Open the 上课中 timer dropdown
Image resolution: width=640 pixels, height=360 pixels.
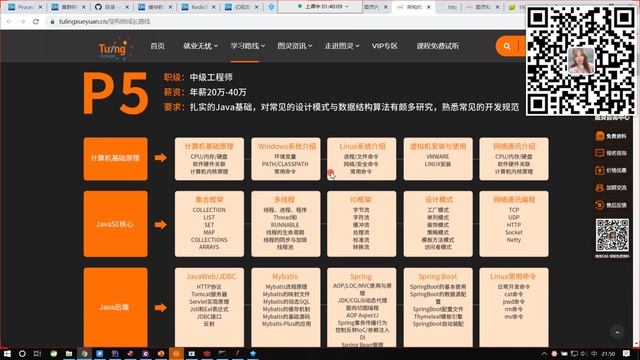(347, 7)
